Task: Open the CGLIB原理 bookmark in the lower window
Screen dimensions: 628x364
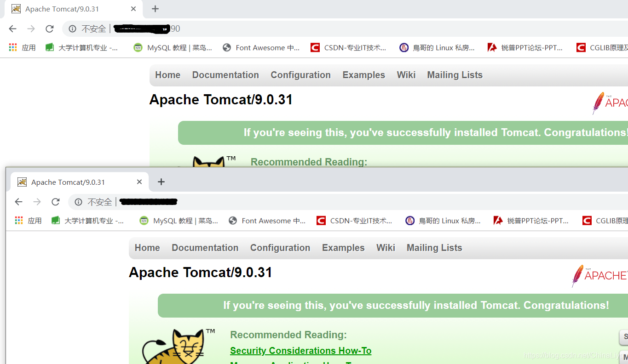Action: (605, 221)
